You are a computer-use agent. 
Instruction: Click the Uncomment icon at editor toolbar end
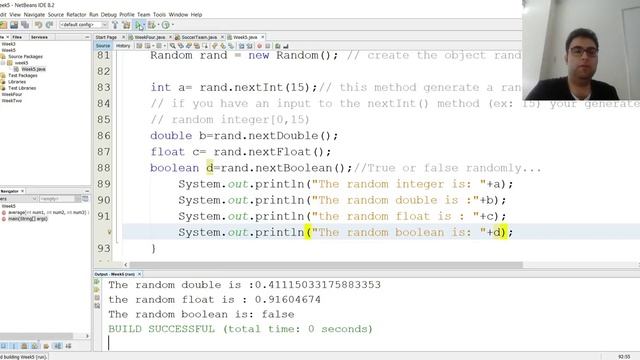pos(286,46)
